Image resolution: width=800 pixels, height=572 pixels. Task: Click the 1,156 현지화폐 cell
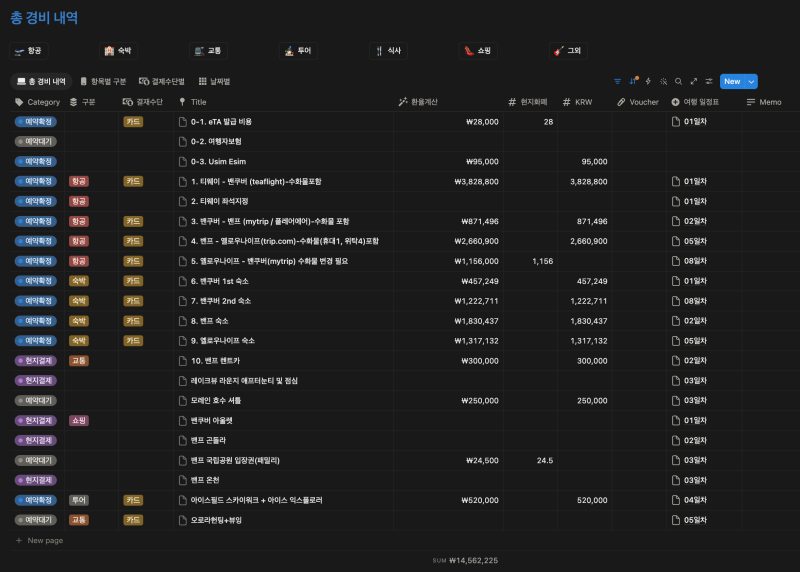[x=531, y=261]
